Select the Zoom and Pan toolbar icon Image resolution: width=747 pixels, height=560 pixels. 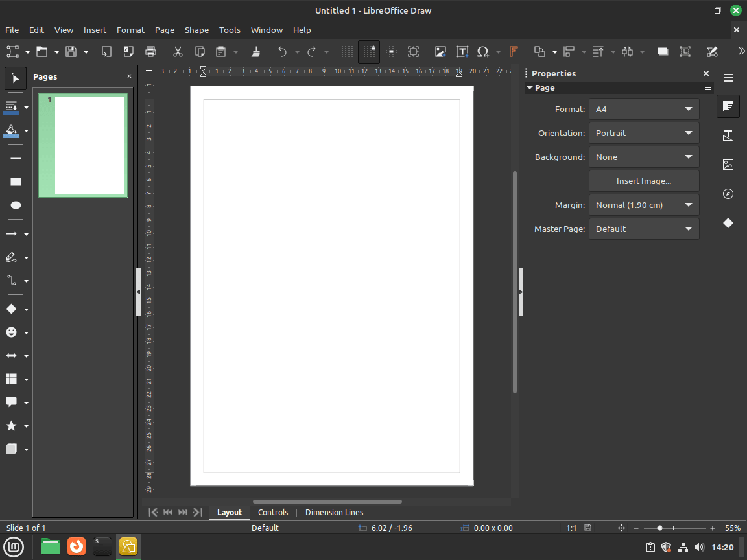413,51
